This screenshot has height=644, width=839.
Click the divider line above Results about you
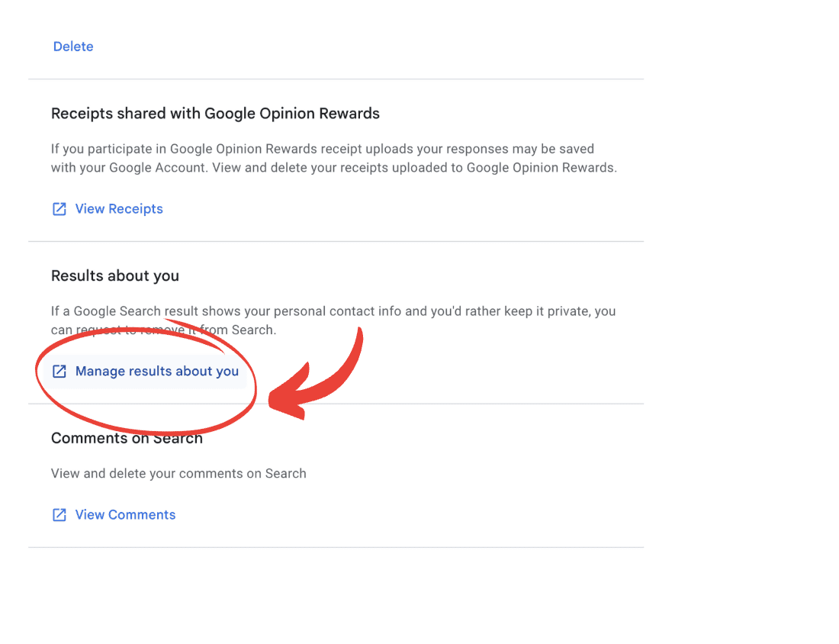point(336,241)
